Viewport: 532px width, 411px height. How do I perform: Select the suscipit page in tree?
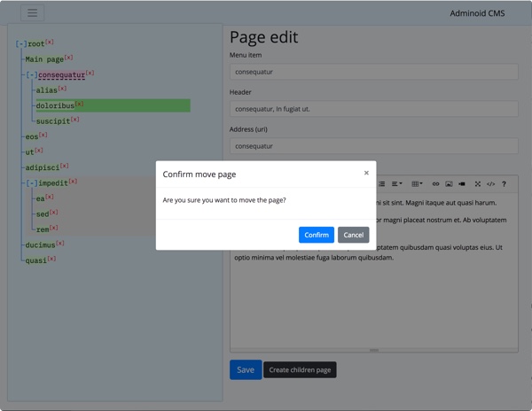pos(52,120)
